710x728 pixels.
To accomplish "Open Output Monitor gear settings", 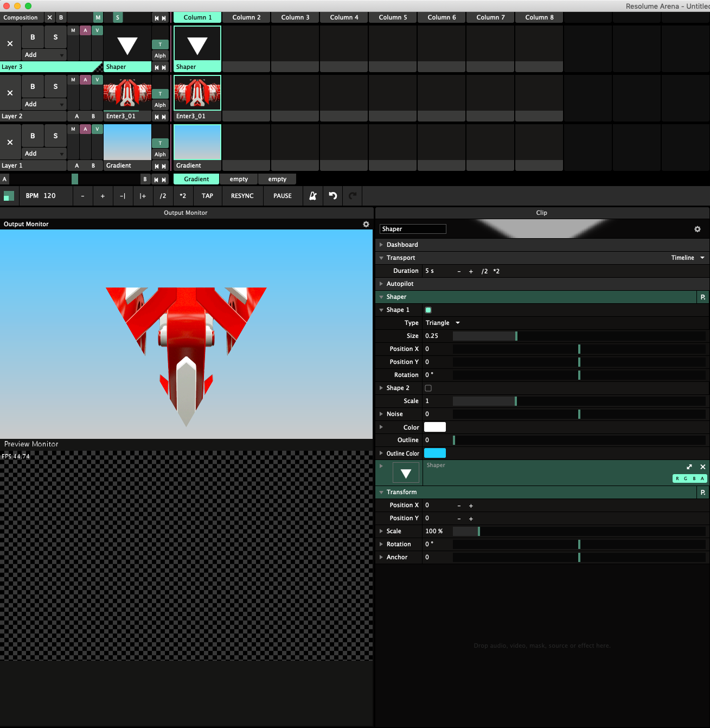I will pos(366,224).
